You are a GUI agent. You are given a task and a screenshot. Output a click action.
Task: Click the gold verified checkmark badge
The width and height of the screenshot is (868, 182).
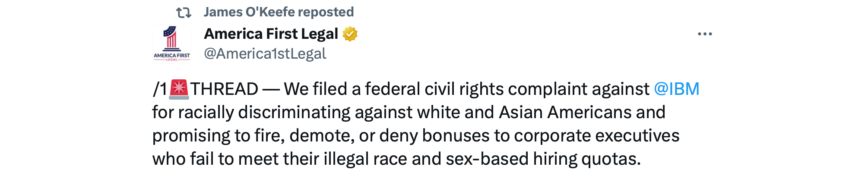coord(350,34)
